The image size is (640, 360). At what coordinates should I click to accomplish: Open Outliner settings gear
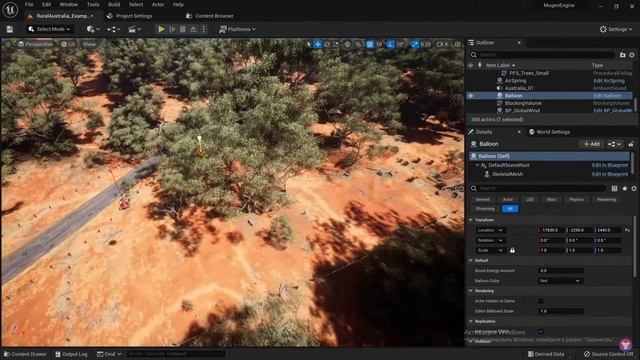point(632,55)
